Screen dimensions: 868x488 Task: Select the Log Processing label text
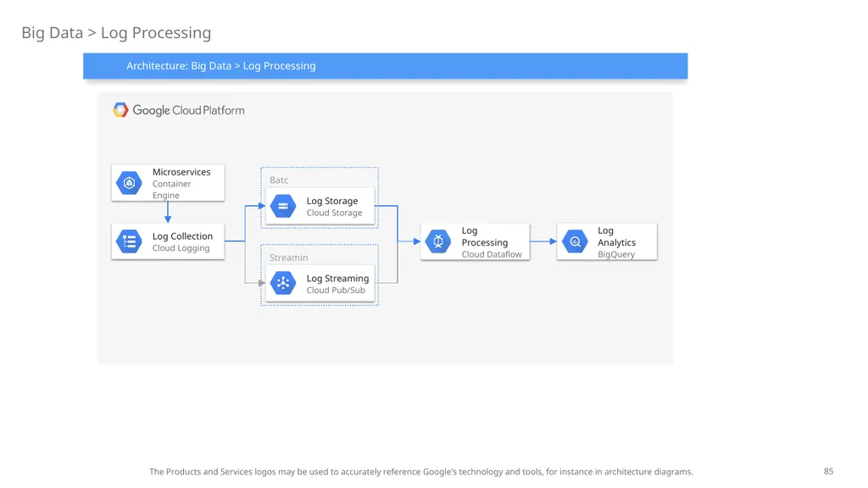click(x=485, y=236)
